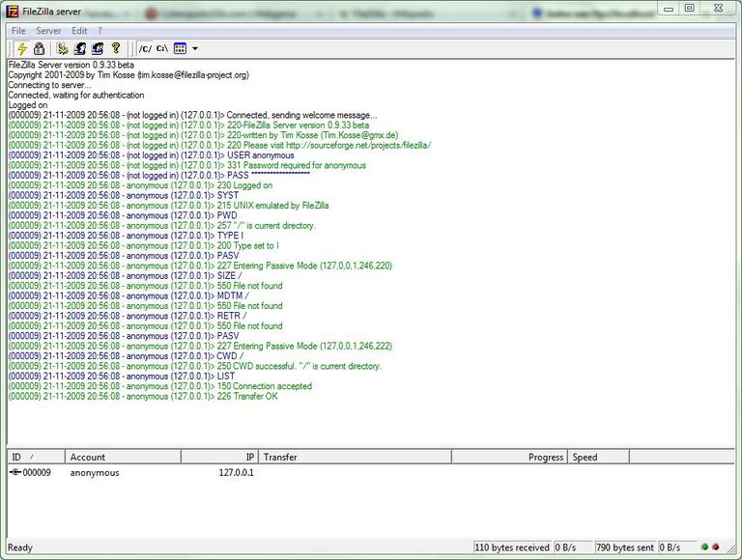Click '110 bytes received' in status bar
742x560 pixels.
tap(511, 547)
